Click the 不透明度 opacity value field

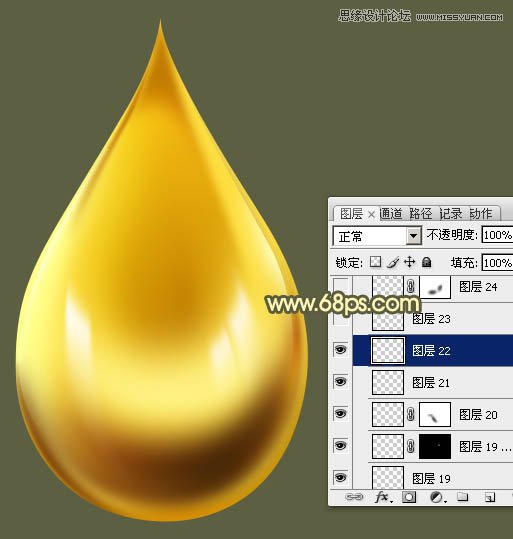click(497, 235)
